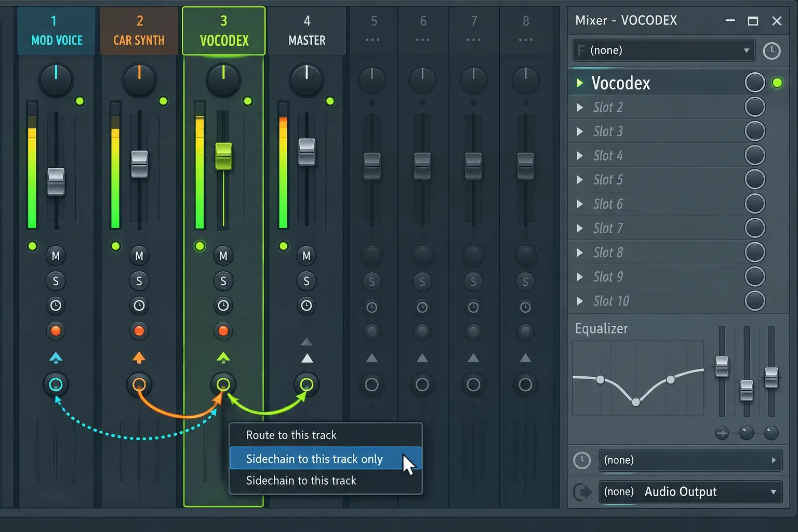Click CAR SYNTH orange send arrow
Screen dimensions: 798x532
[x=139, y=357]
